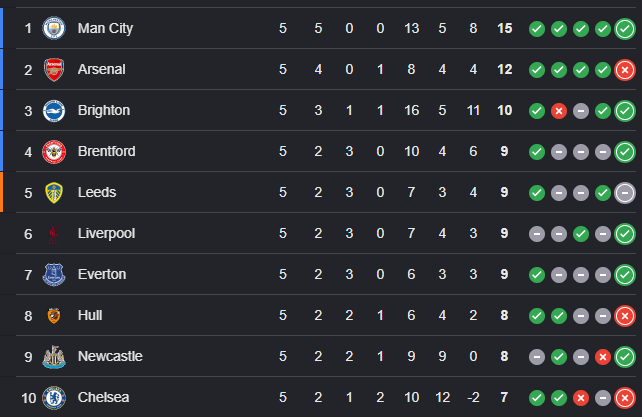Click the Leeds club crest
Image resolution: width=642 pixels, height=417 pixels.
(x=54, y=193)
